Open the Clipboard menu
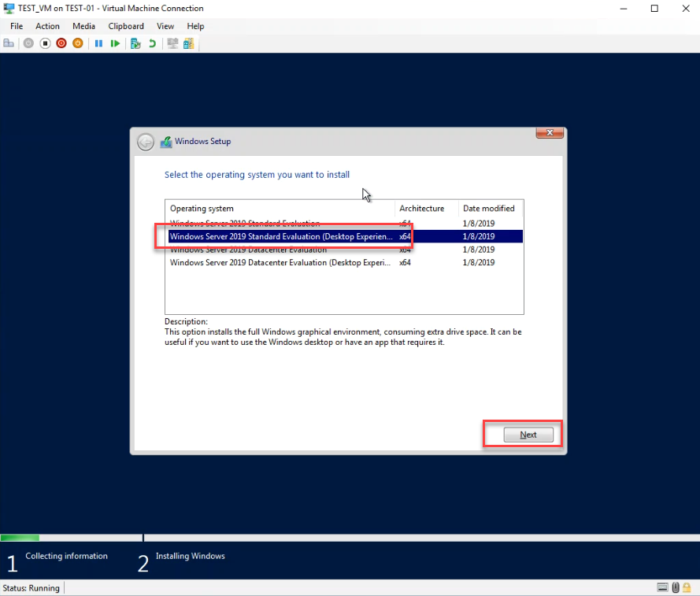Viewport: 700px width, 596px height. pyautogui.click(x=125, y=26)
